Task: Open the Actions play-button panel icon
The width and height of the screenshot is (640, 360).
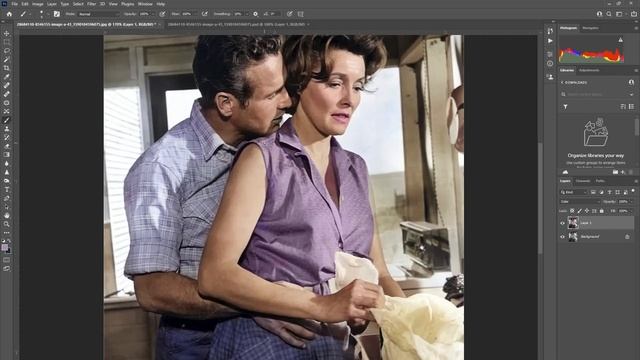Action: click(x=550, y=41)
